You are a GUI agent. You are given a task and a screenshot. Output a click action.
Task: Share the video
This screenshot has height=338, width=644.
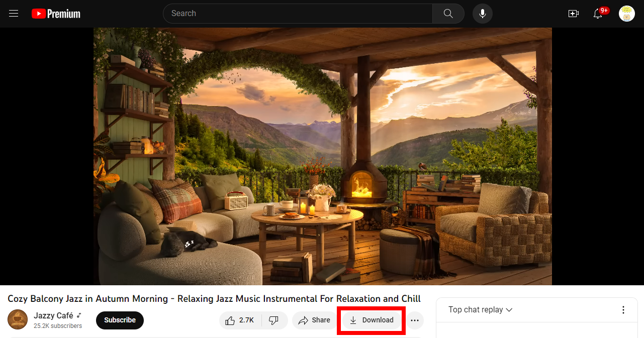point(315,320)
